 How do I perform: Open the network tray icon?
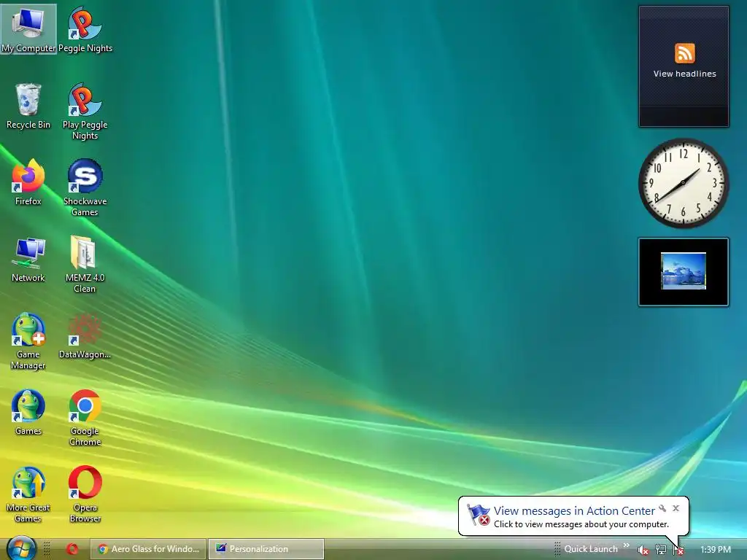[661, 550]
